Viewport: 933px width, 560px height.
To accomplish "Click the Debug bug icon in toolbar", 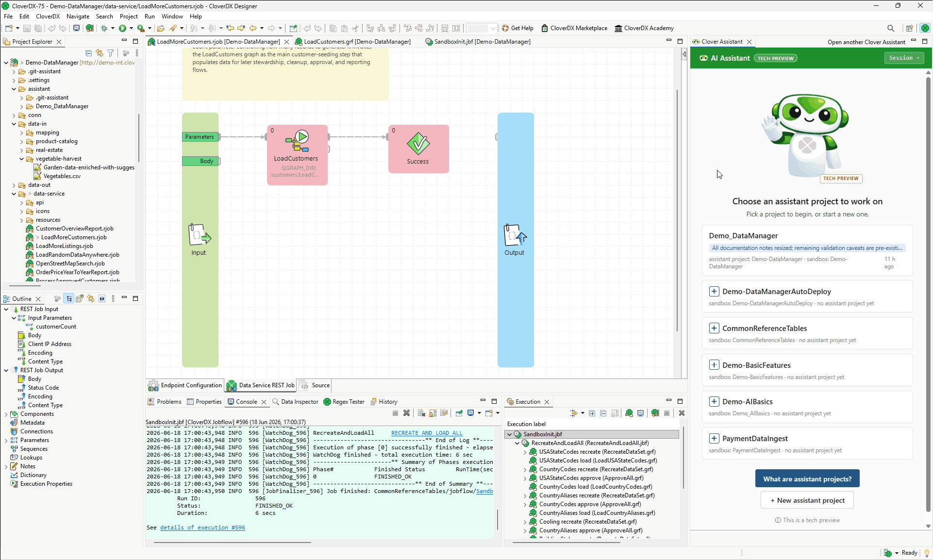I will click(x=104, y=28).
